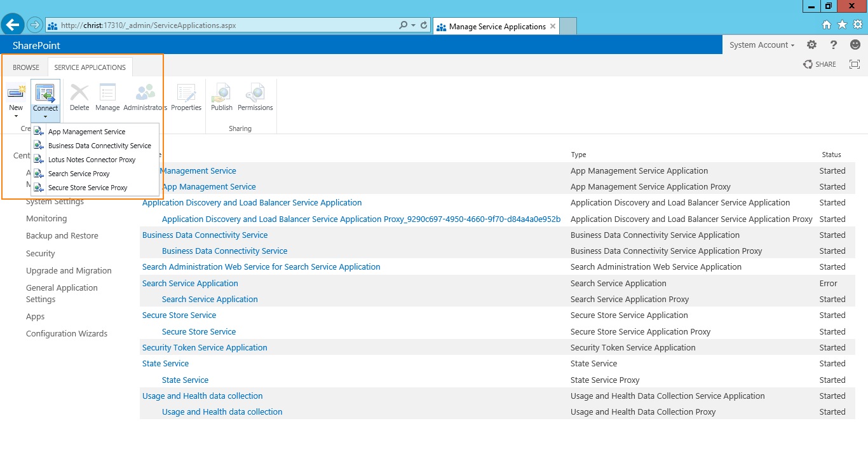Open Backup and Restore navigation link
This screenshot has height=463, width=868.
(x=62, y=235)
